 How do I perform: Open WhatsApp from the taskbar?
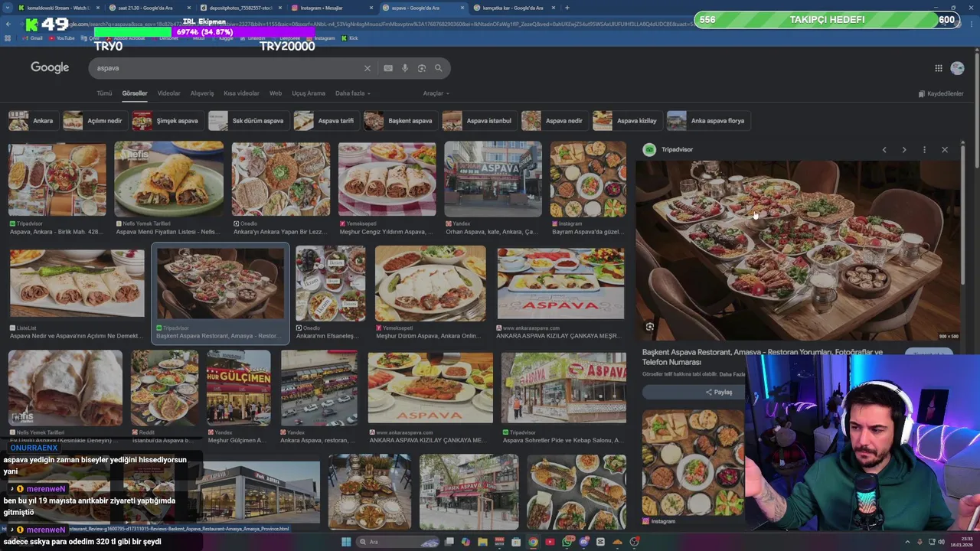click(567, 542)
